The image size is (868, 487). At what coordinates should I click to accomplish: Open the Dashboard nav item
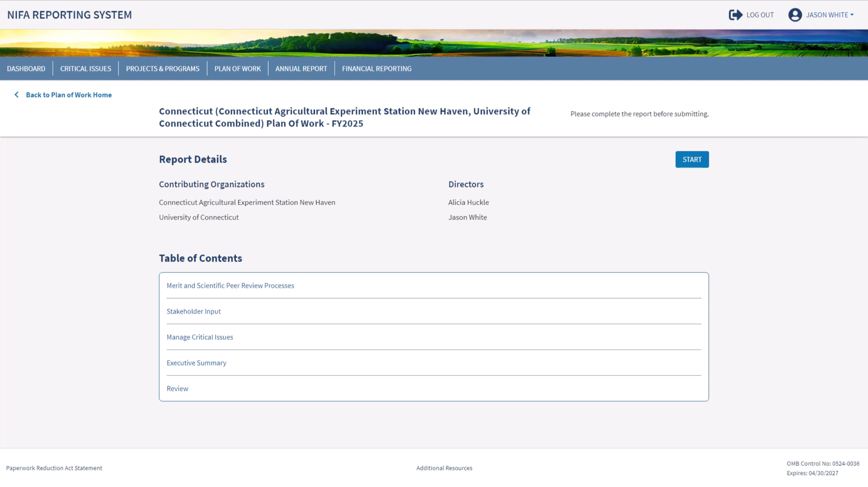pyautogui.click(x=26, y=69)
